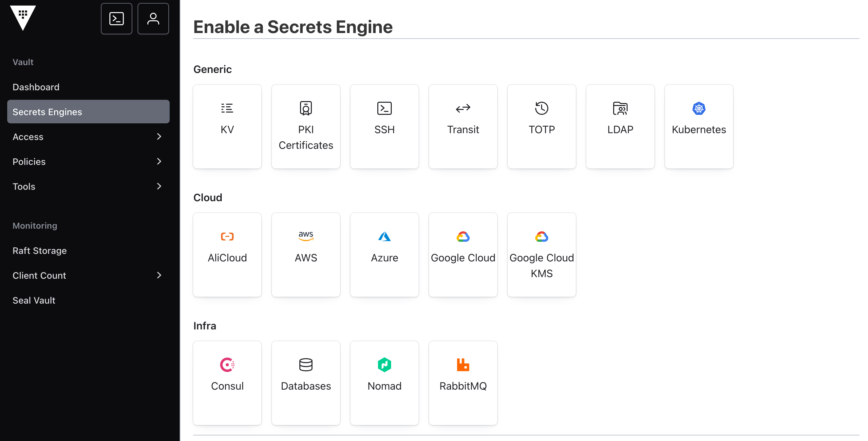Go to Dashboard in sidebar

(x=36, y=87)
